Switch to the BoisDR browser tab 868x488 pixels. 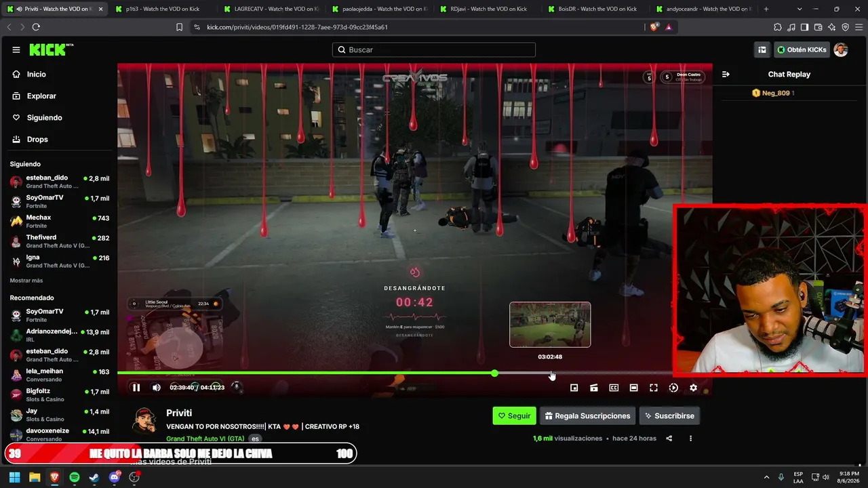coord(595,9)
